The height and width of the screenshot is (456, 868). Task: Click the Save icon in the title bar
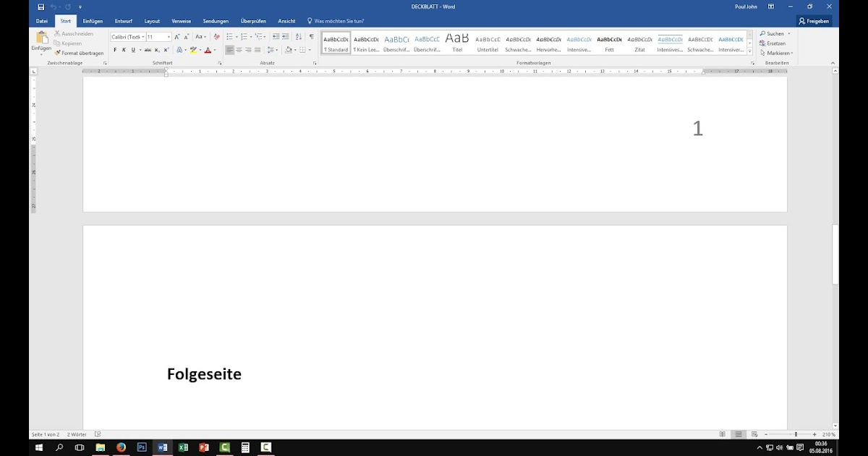41,7
